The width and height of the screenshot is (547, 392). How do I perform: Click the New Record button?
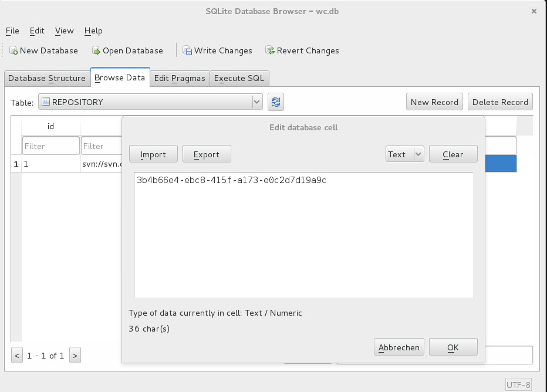pos(434,102)
